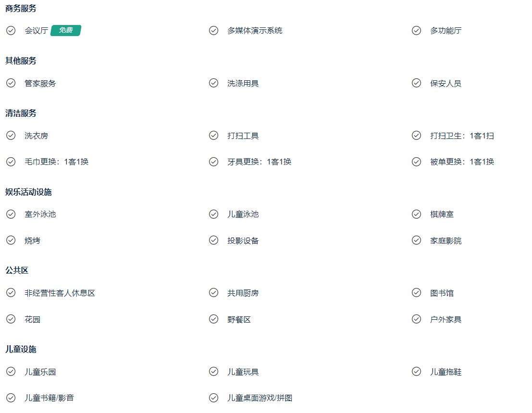Click the checkmark icon beside 会议厅
This screenshot has width=532, height=413.
11,31
